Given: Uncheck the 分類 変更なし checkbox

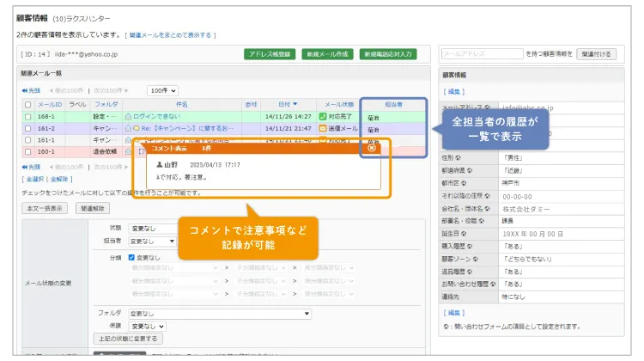Looking at the screenshot, I should [x=131, y=257].
